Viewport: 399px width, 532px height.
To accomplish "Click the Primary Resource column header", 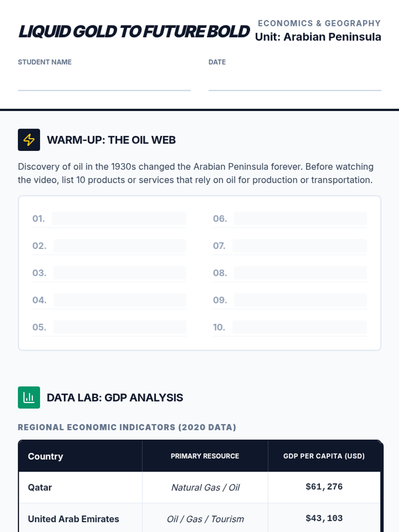I will click(205, 456).
